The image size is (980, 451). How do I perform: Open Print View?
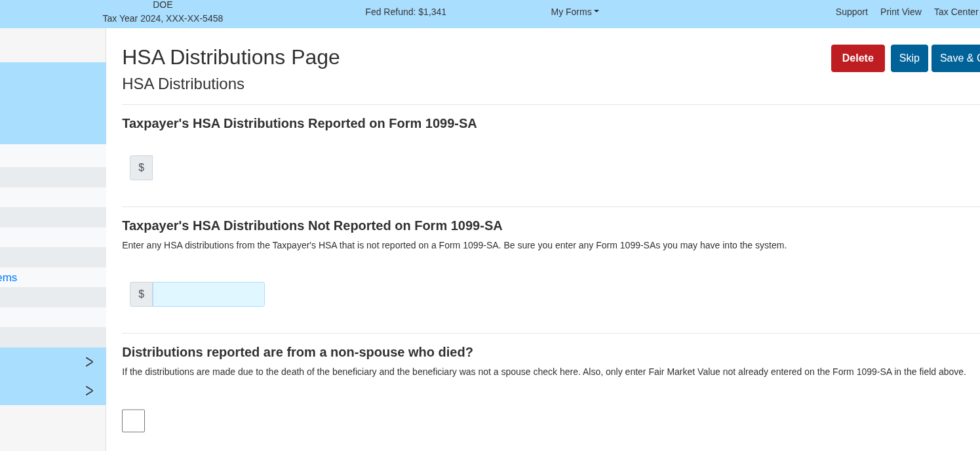(901, 12)
